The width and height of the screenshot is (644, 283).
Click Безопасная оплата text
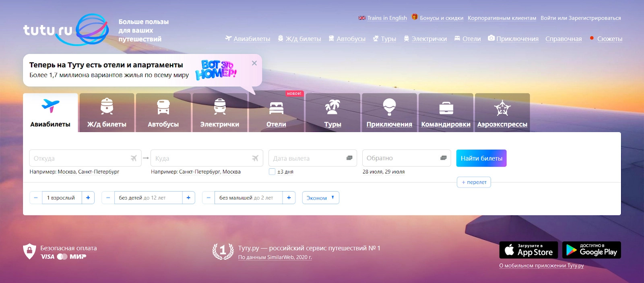point(68,248)
